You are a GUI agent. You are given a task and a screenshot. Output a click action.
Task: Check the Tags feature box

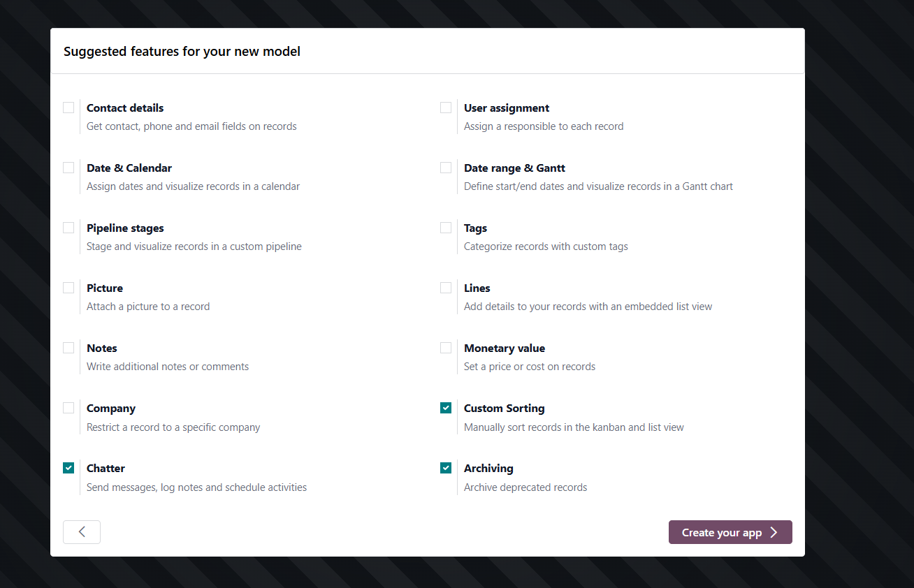click(446, 228)
